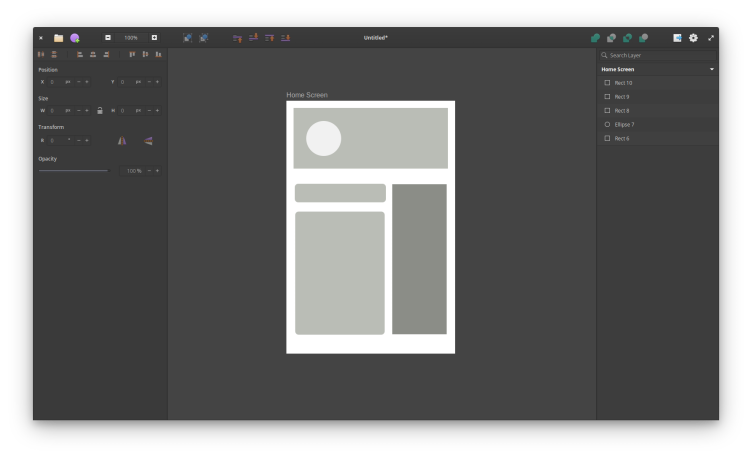752x459 pixels.
Task: Open the Insert shape menu
Action: (x=75, y=38)
